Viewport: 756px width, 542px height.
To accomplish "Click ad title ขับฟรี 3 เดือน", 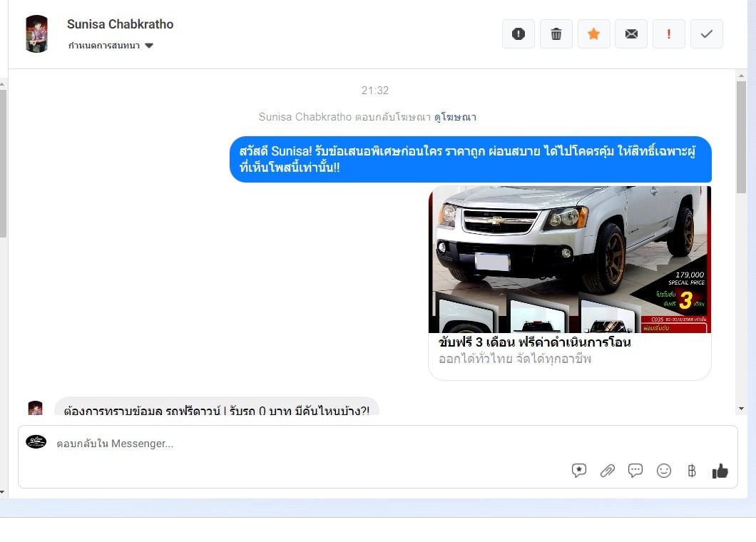I will [x=535, y=342].
